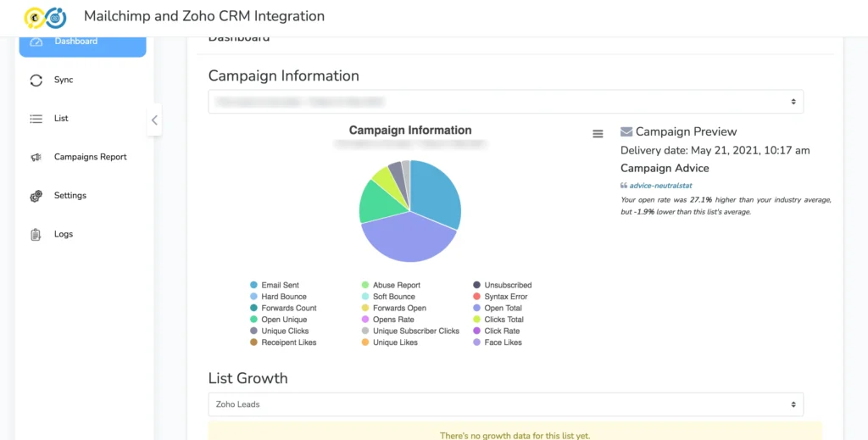This screenshot has height=440, width=868.
Task: Open the chart hamburger menu
Action: (x=598, y=134)
